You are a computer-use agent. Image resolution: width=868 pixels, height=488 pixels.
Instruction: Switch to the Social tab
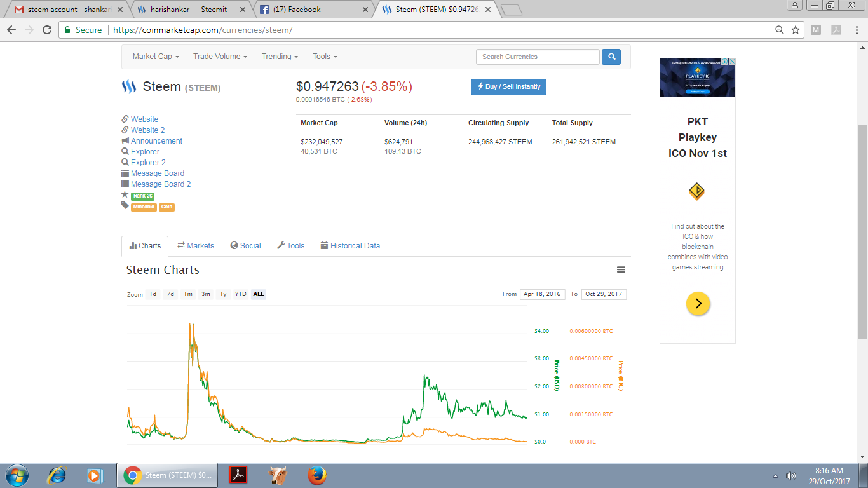click(x=246, y=246)
